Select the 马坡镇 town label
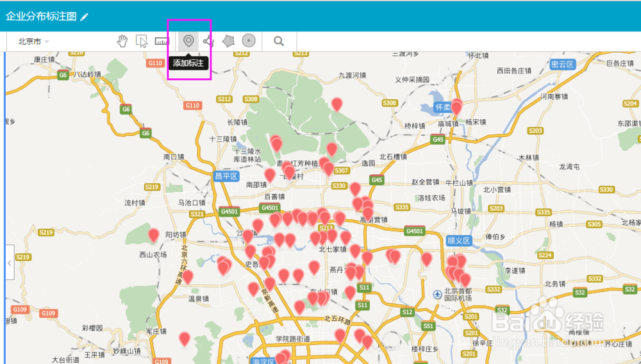The width and height of the screenshot is (641, 364). click(461, 211)
